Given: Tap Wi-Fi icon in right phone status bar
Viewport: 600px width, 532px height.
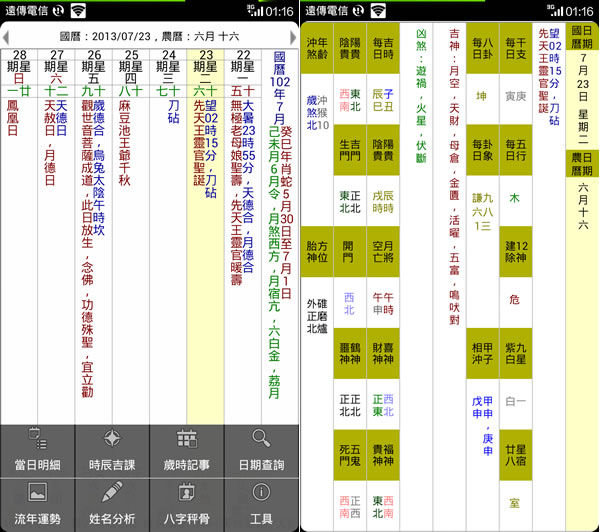Looking at the screenshot, I should pos(378,11).
